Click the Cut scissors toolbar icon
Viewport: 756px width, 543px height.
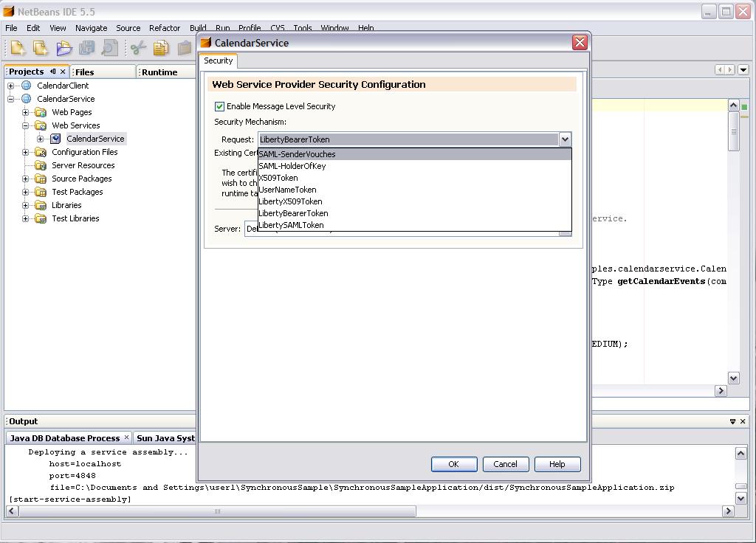(x=138, y=48)
